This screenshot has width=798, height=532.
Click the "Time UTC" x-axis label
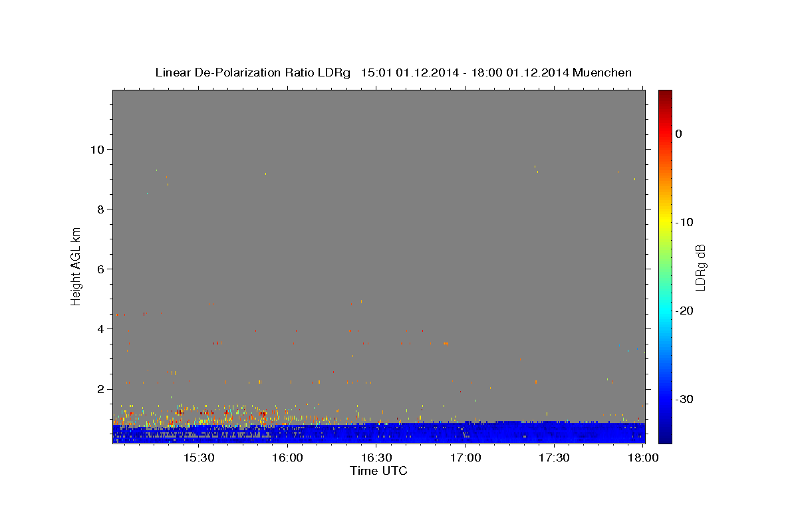(378, 471)
